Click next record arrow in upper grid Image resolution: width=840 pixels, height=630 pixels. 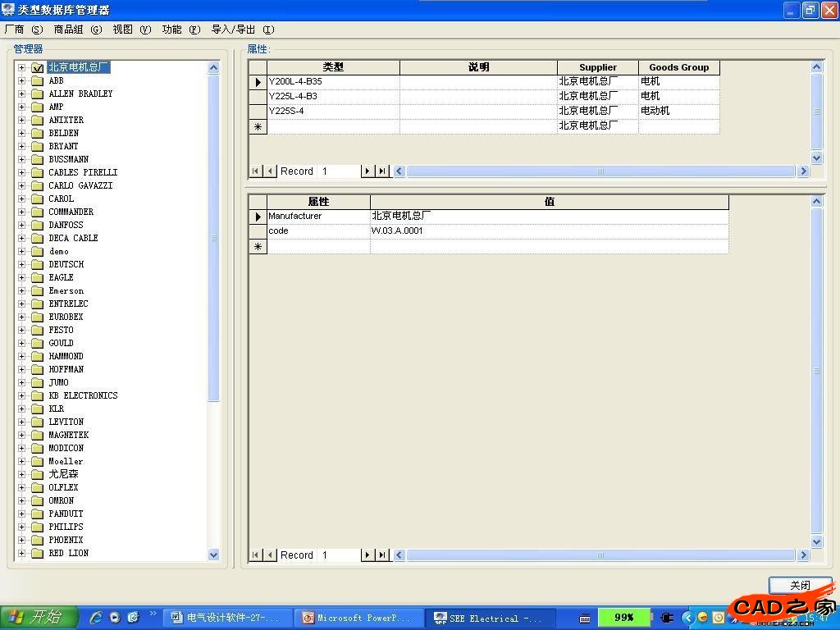367,171
